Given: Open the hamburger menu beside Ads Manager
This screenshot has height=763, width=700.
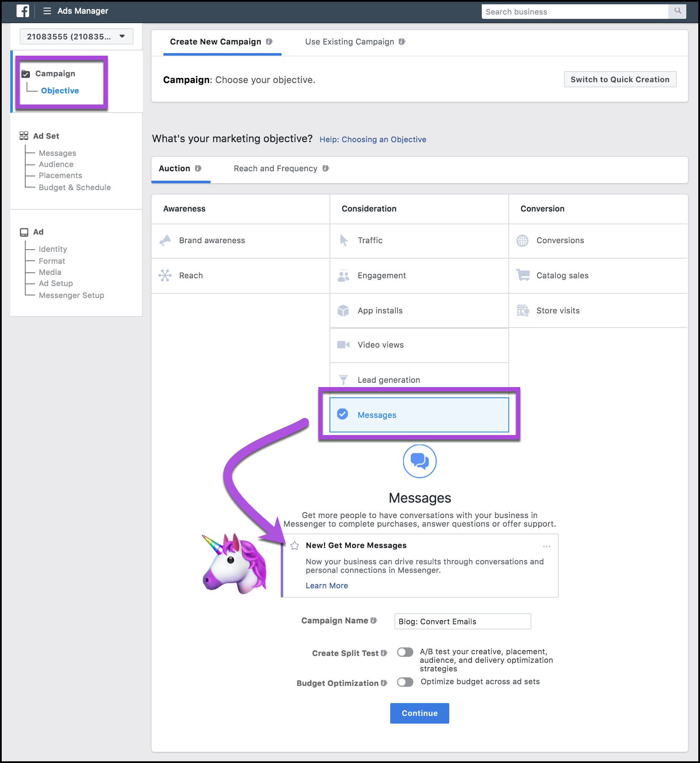Looking at the screenshot, I should point(47,11).
